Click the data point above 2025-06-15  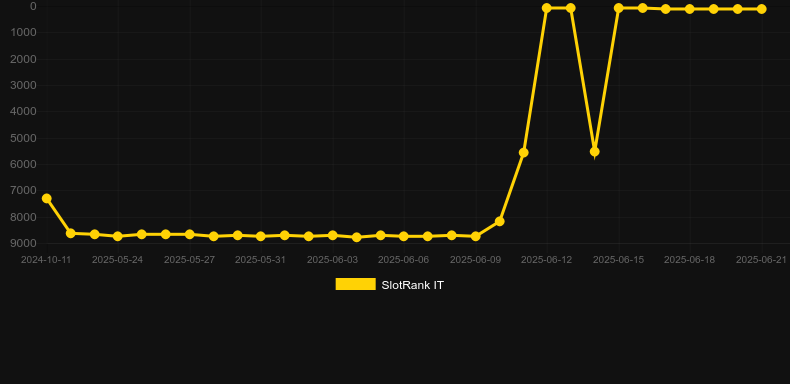[619, 8]
